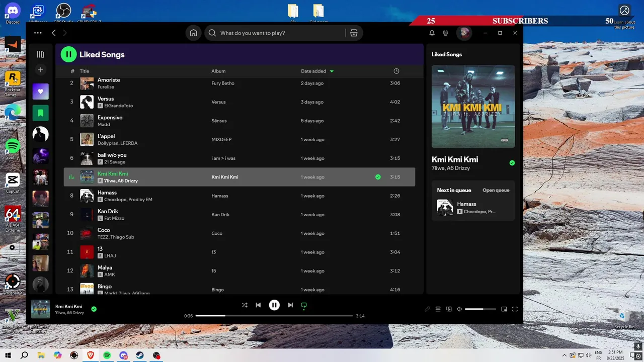The height and width of the screenshot is (362, 644).
Task: Open Connect to a device icon
Action: tap(449, 309)
